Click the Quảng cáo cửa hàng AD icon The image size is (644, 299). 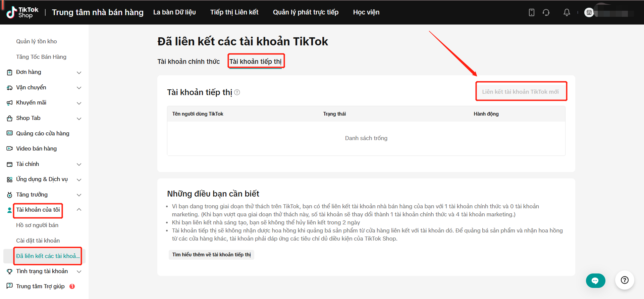pyautogui.click(x=10, y=133)
